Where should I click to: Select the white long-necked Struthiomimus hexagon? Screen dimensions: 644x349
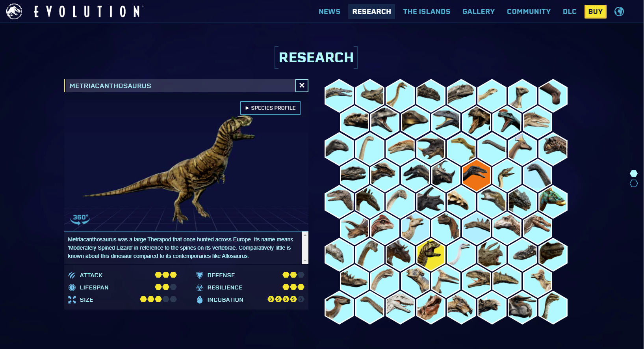pos(461,254)
